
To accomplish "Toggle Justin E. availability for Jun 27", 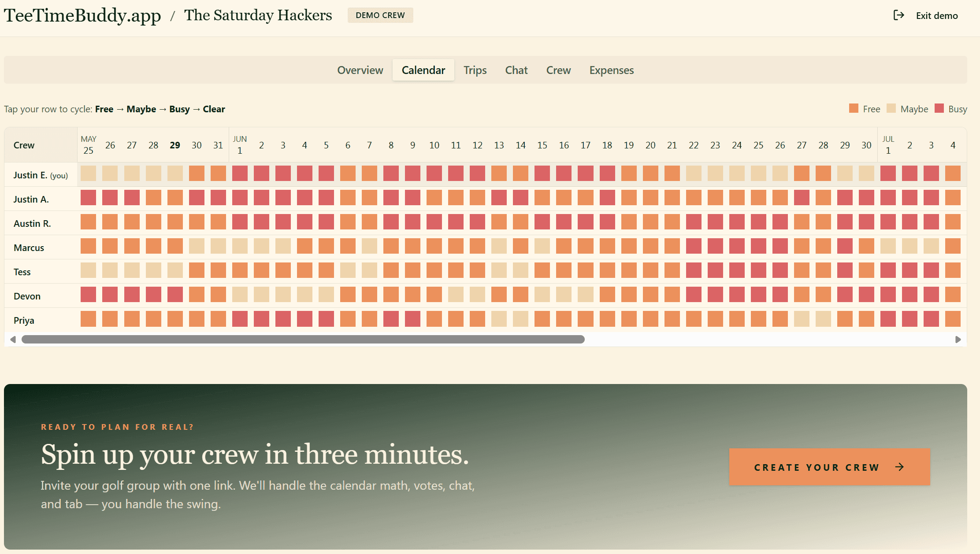I will (802, 174).
